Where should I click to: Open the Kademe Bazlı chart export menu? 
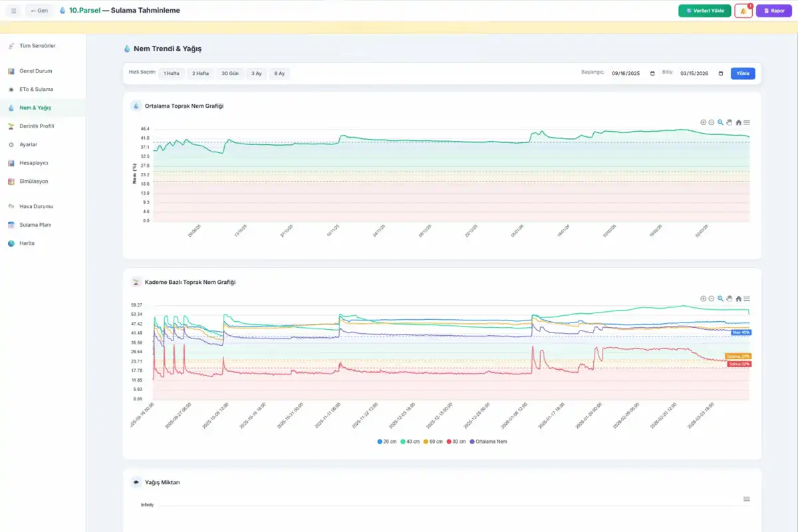(747, 299)
